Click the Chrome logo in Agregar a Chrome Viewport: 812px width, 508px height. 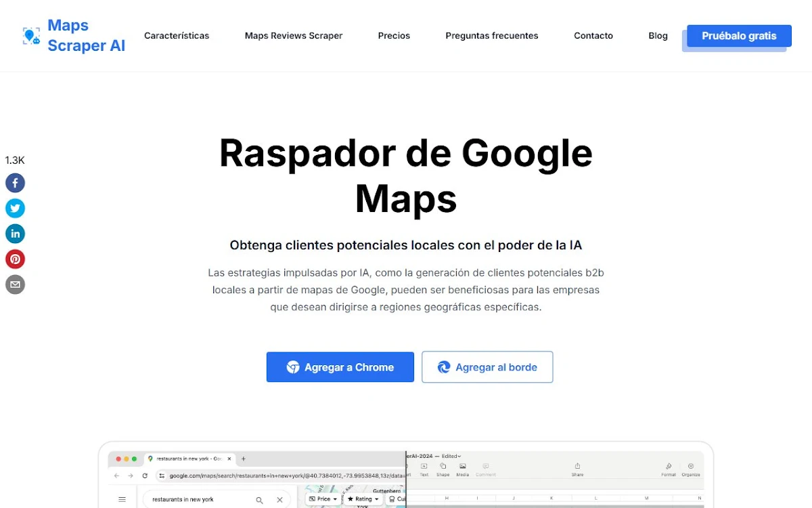[x=293, y=367]
